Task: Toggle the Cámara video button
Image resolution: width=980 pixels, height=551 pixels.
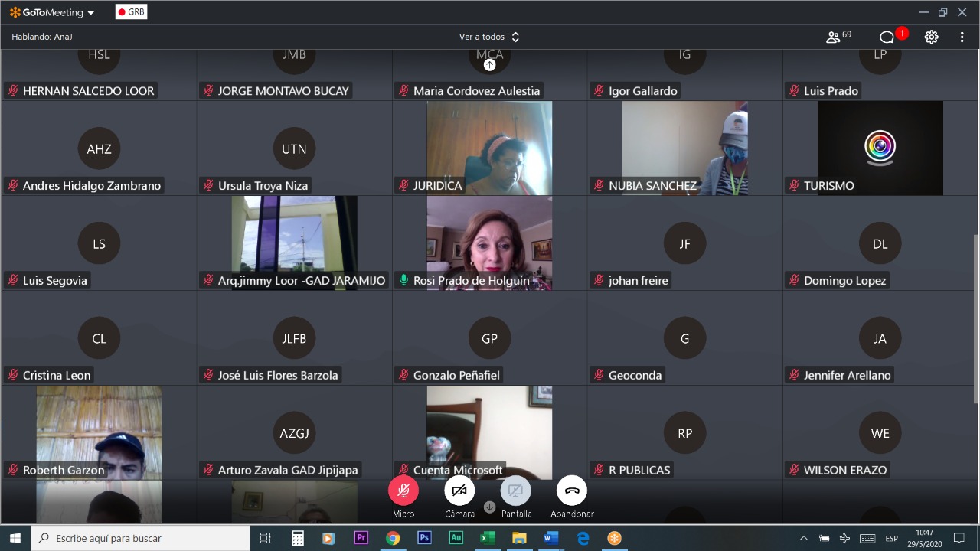Action: tap(459, 491)
